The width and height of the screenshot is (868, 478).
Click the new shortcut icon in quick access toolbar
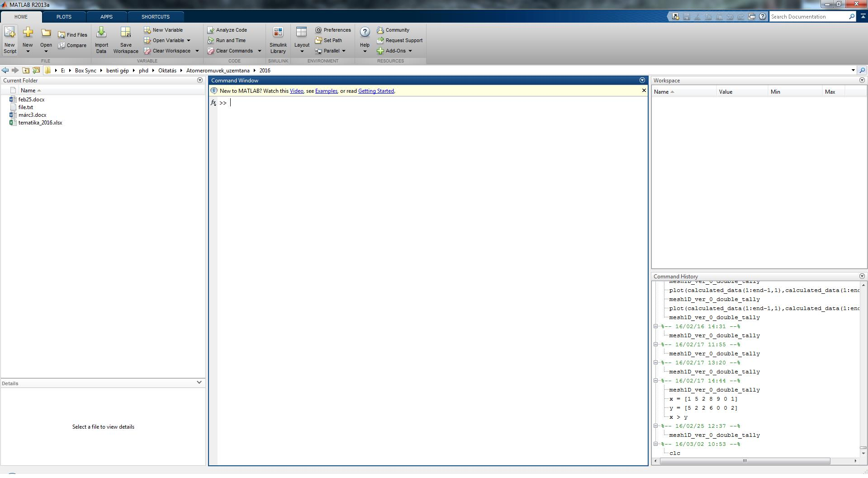pyautogui.click(x=675, y=17)
